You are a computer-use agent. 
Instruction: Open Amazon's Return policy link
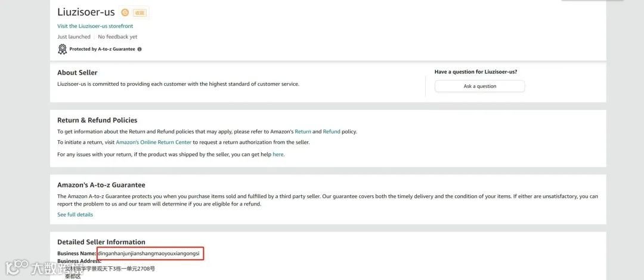pyautogui.click(x=303, y=131)
